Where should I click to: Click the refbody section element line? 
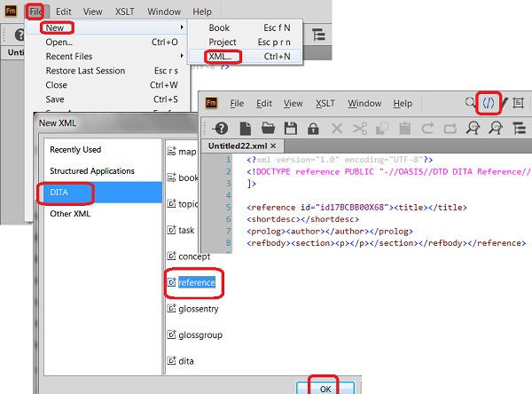(x=386, y=243)
